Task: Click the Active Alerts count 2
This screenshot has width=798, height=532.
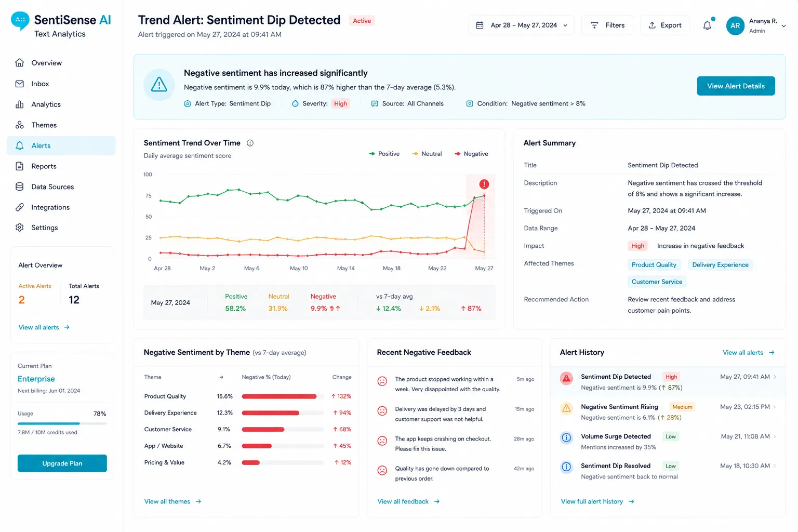Action: (22, 300)
